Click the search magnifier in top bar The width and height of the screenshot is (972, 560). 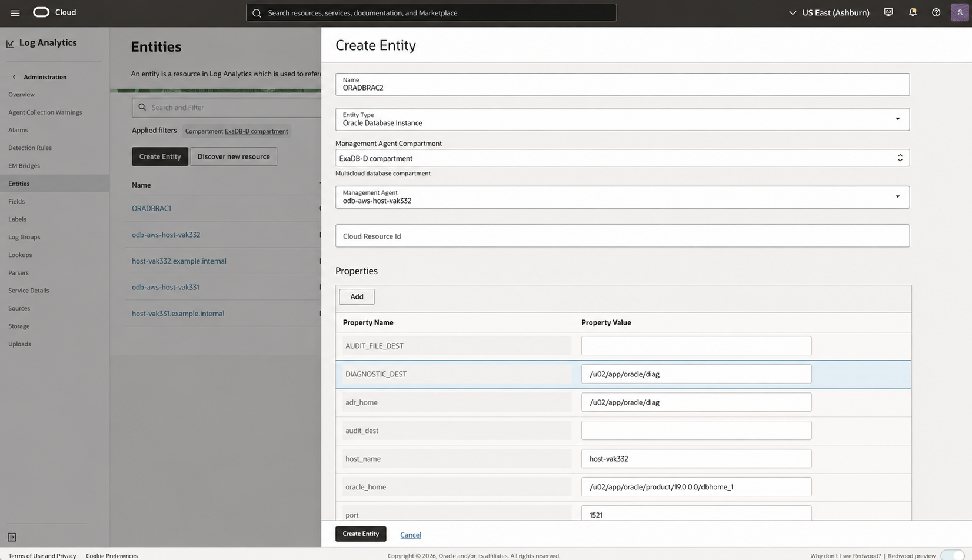pyautogui.click(x=257, y=13)
